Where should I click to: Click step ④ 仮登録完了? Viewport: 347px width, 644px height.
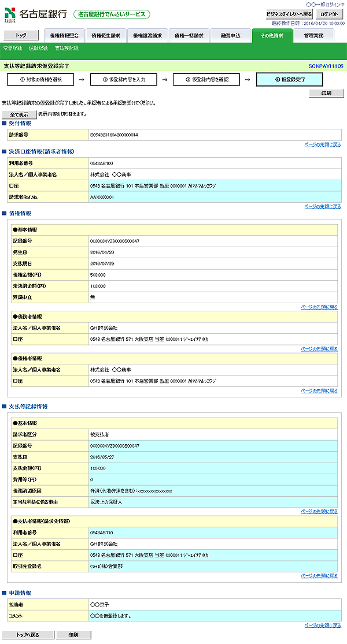point(289,80)
